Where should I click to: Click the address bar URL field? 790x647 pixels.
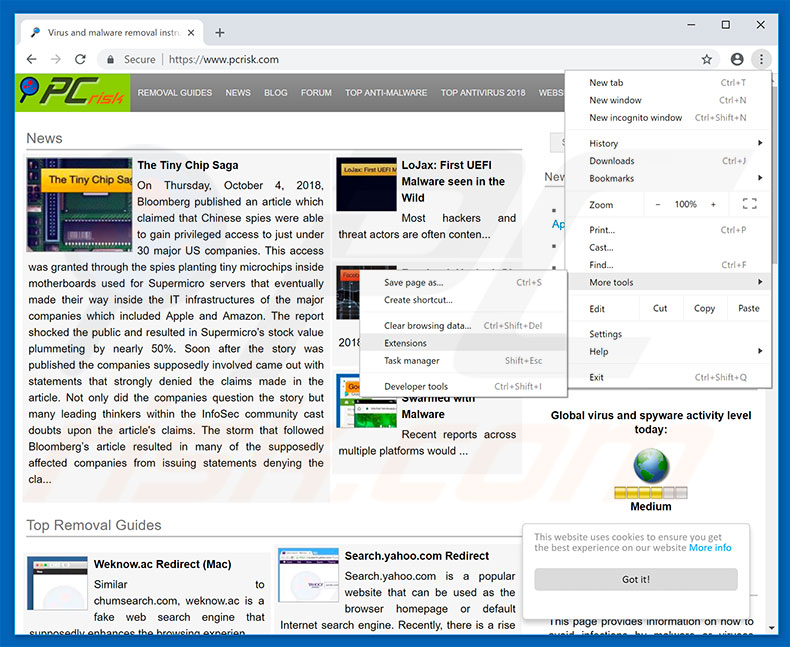coord(400,60)
